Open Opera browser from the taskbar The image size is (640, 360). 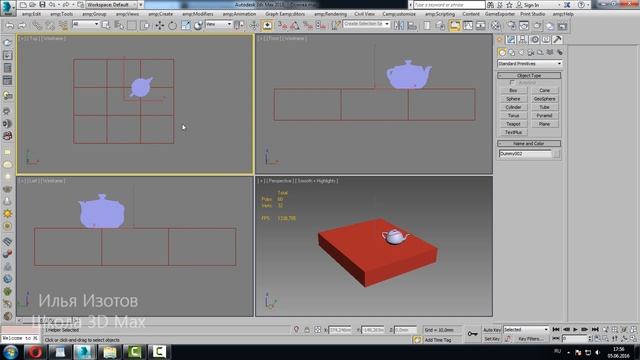[x=35, y=352]
